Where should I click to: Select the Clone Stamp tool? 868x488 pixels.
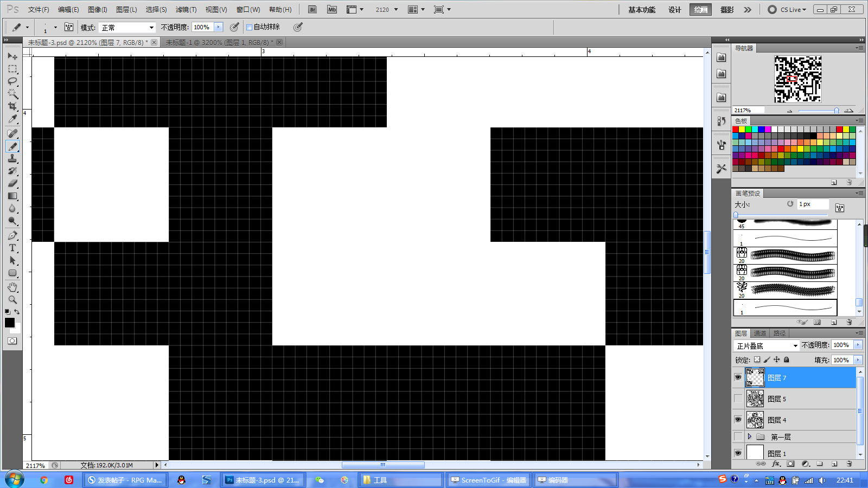click(12, 158)
